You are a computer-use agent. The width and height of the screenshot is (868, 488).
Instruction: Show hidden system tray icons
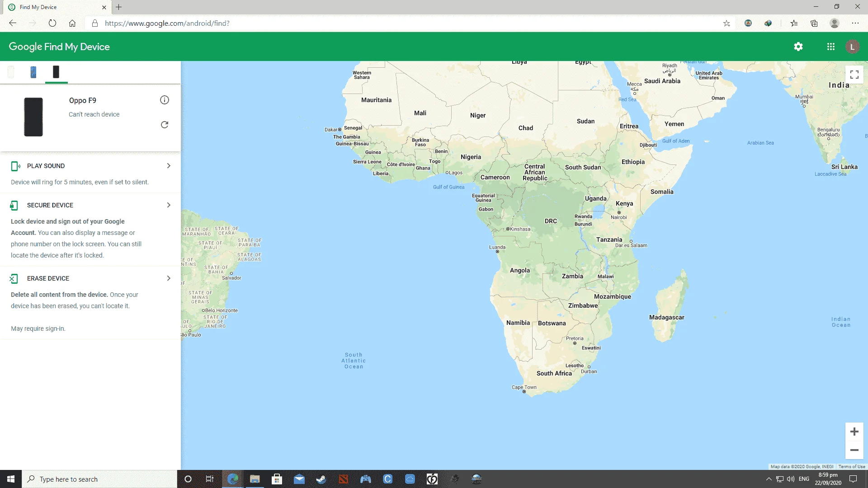click(x=769, y=479)
